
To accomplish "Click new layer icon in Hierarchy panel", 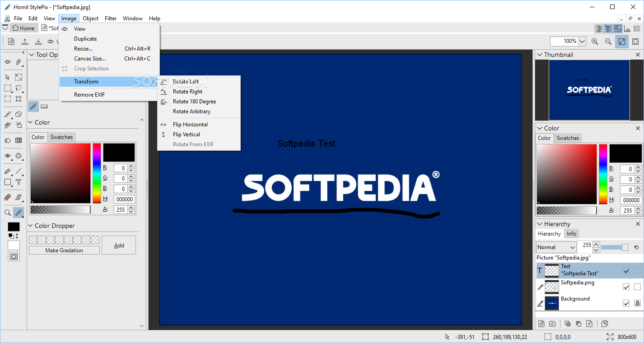I will [x=541, y=324].
